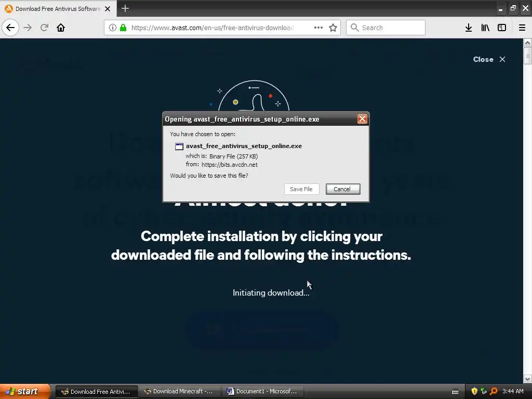This screenshot has width=532, height=399.
Task: Click into the Search box
Action: point(386,28)
